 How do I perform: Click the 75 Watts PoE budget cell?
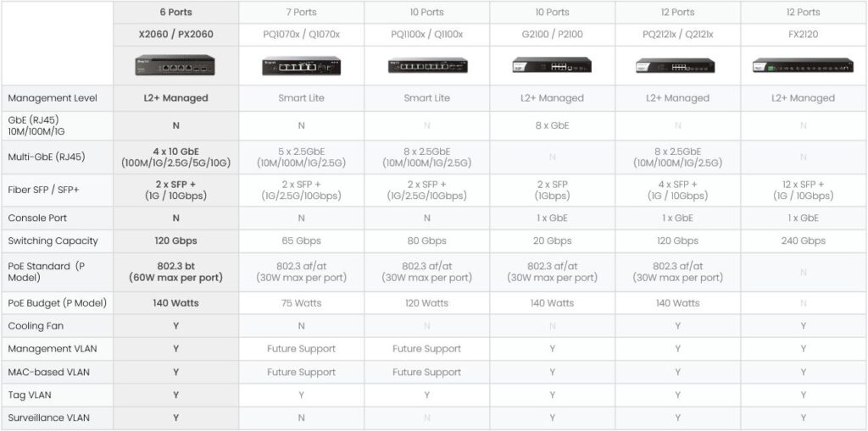pos(301,303)
